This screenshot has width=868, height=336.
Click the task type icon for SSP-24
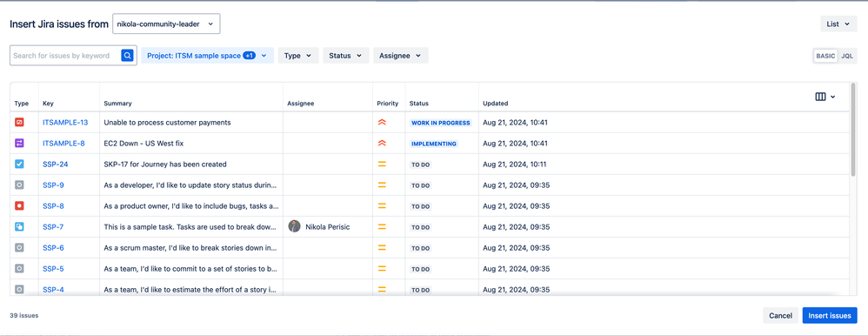[x=19, y=165]
